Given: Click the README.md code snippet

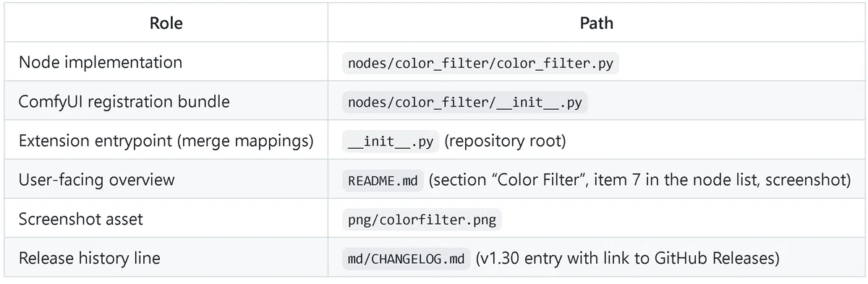Looking at the screenshot, I should click(383, 180).
